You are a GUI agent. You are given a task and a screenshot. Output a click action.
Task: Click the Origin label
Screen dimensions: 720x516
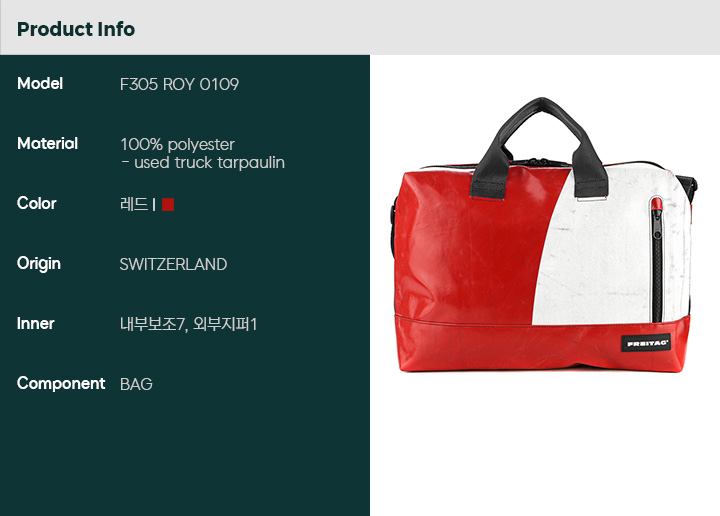click(39, 264)
